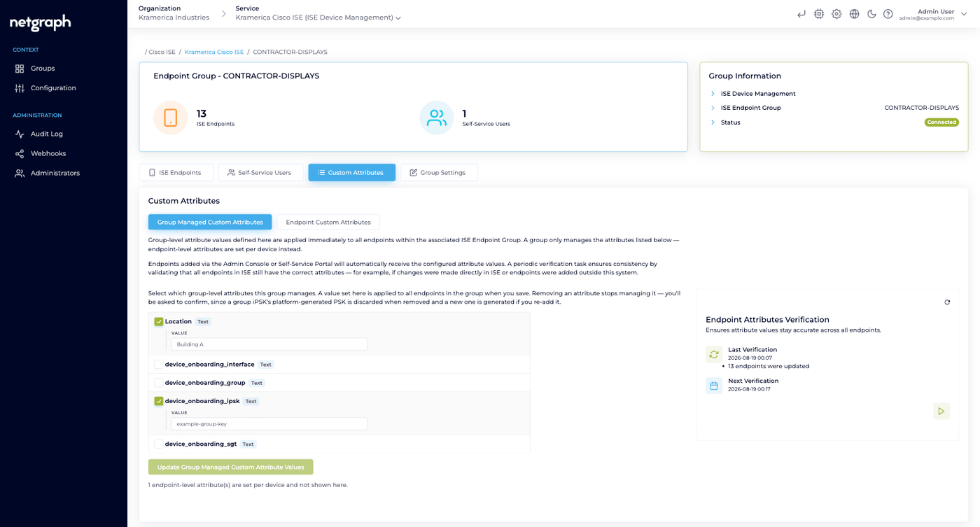Toggle dark mode moon icon

[871, 14]
